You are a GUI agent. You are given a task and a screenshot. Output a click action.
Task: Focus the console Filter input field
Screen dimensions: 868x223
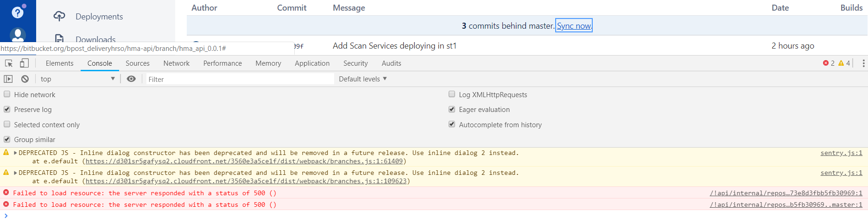240,79
